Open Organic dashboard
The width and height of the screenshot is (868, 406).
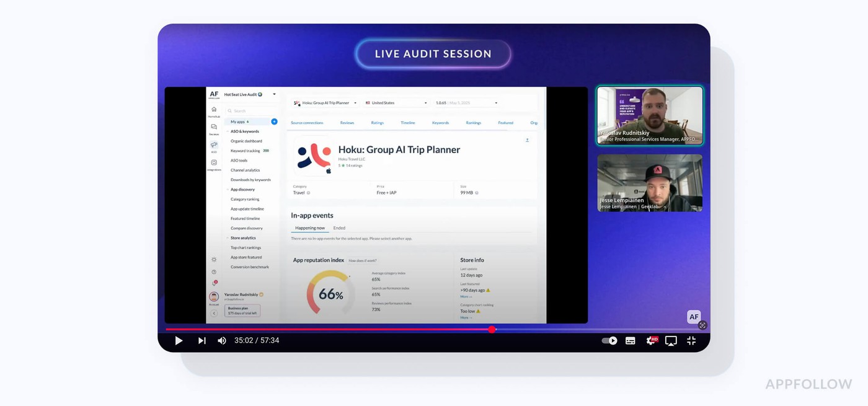[x=246, y=141]
